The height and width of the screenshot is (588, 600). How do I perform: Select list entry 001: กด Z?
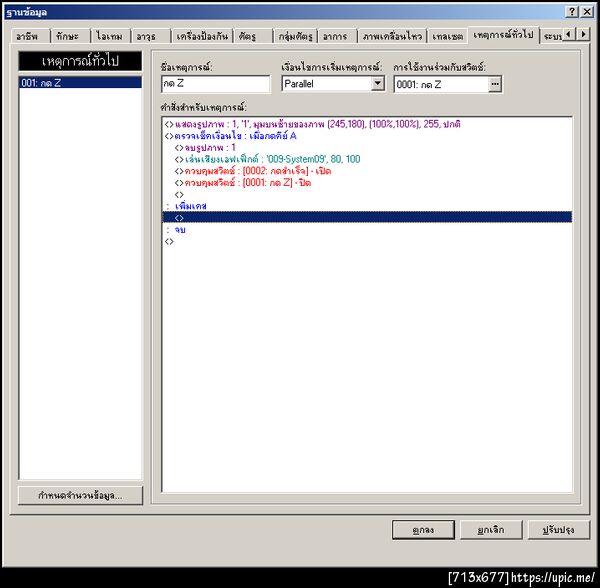80,83
